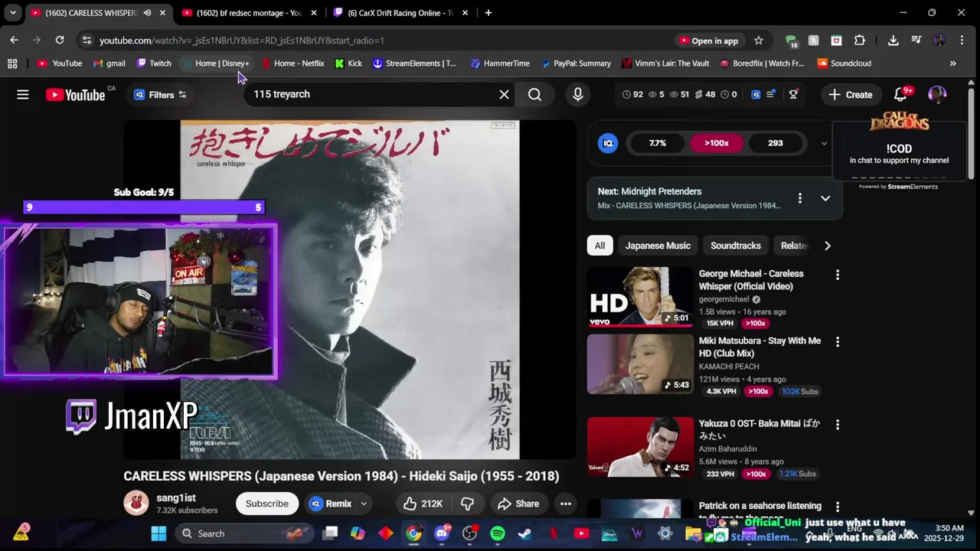Viewport: 980px width, 551px height.
Task: Open the tab search chevron
Action: [x=12, y=13]
